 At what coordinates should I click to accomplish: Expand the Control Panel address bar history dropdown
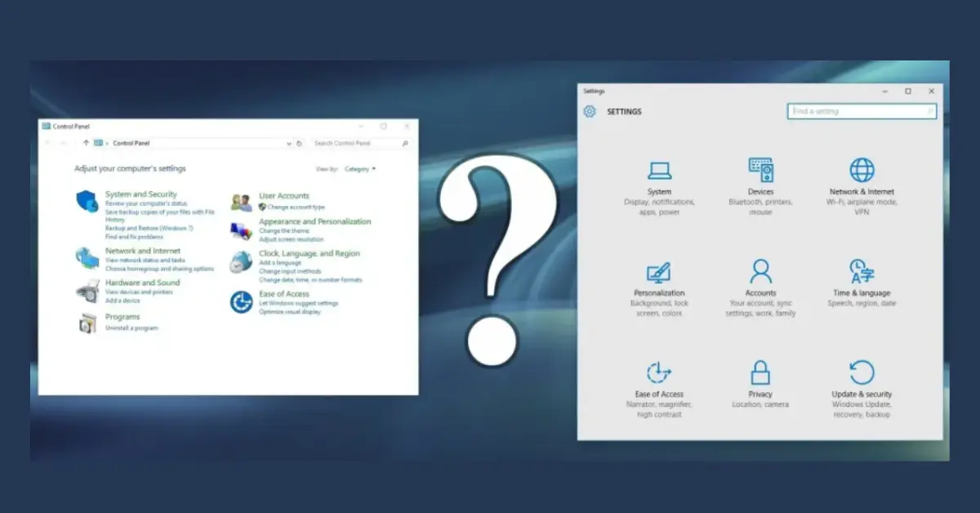point(289,143)
